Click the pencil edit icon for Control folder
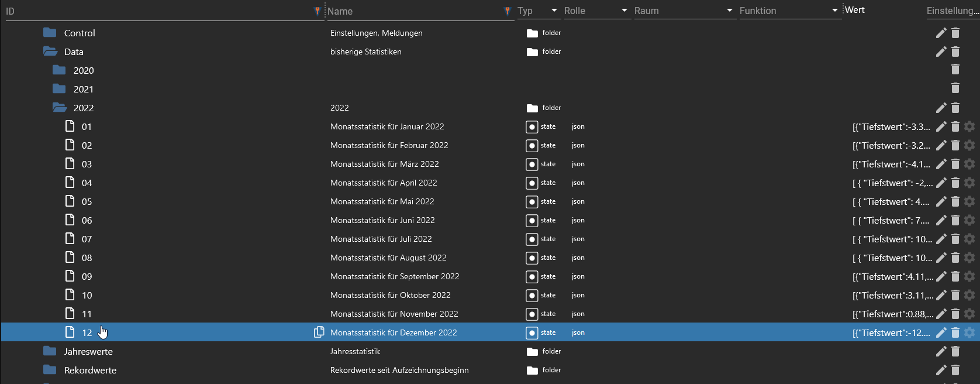This screenshot has height=384, width=980. (941, 33)
